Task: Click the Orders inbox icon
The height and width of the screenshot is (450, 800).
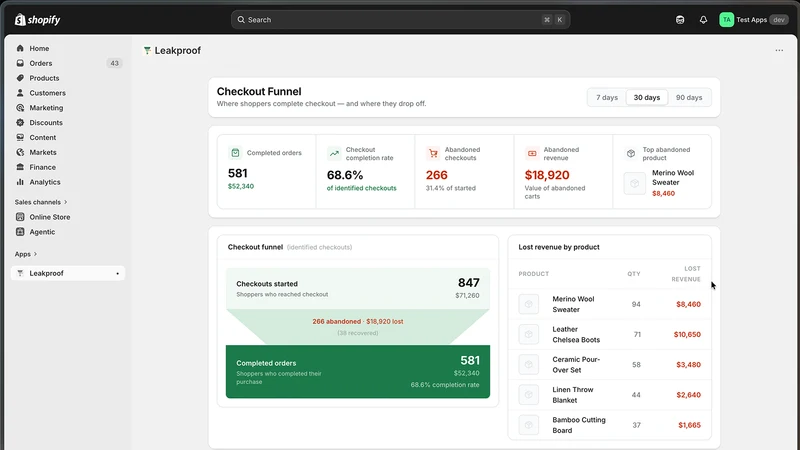Action: (x=20, y=63)
